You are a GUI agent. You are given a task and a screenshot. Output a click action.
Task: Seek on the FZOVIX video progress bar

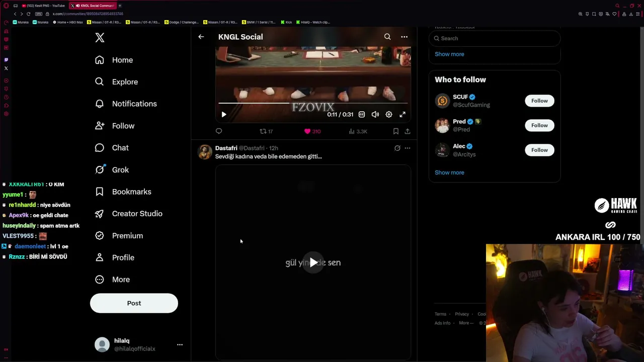tap(313, 104)
